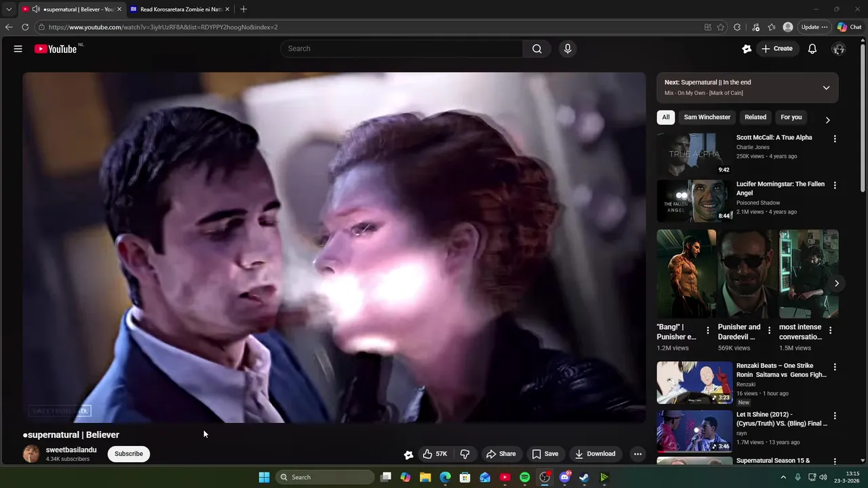Start voice search with microphone icon
Image resolution: width=868 pixels, height=488 pixels.
(x=568, y=49)
